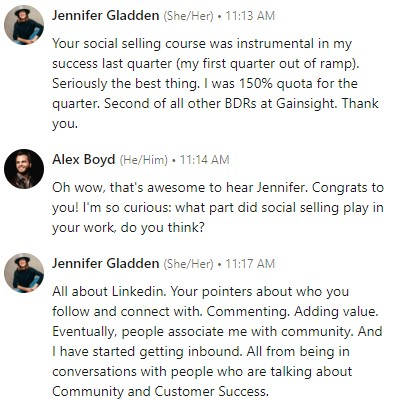
Task: Click the word 'Gainsight' in the first message
Action: [x=304, y=104]
